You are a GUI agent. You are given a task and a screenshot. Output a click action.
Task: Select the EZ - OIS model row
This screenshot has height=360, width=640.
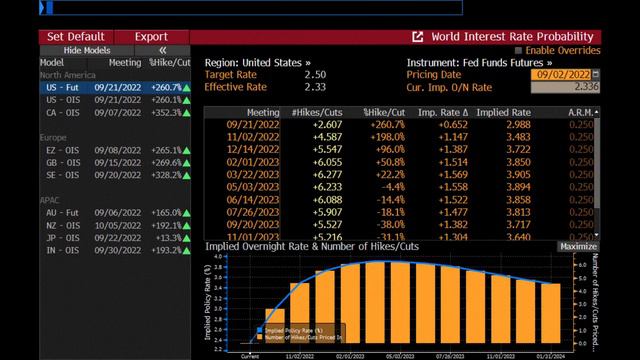[x=115, y=150]
